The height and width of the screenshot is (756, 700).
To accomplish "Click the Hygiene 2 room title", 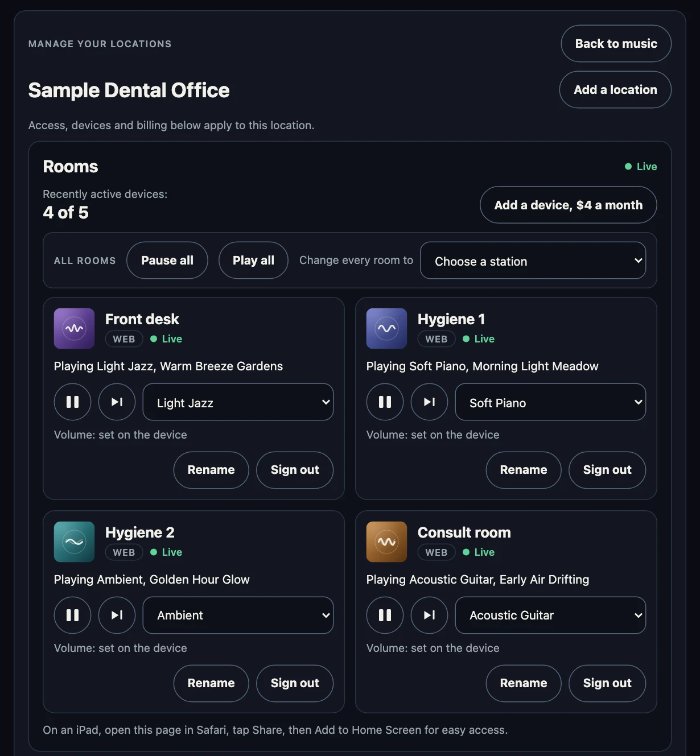I will coord(140,532).
